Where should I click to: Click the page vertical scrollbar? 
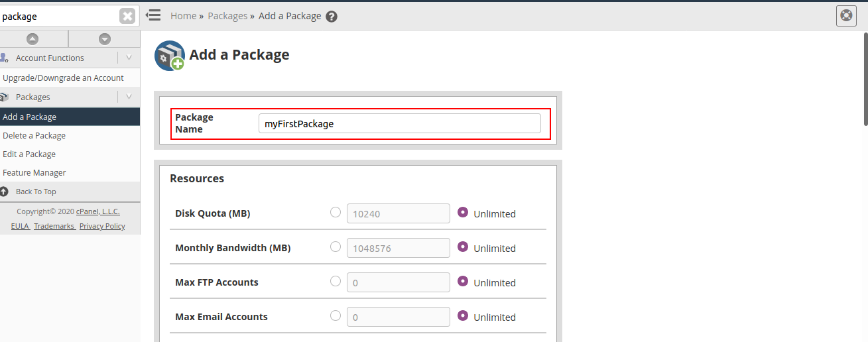tap(865, 80)
